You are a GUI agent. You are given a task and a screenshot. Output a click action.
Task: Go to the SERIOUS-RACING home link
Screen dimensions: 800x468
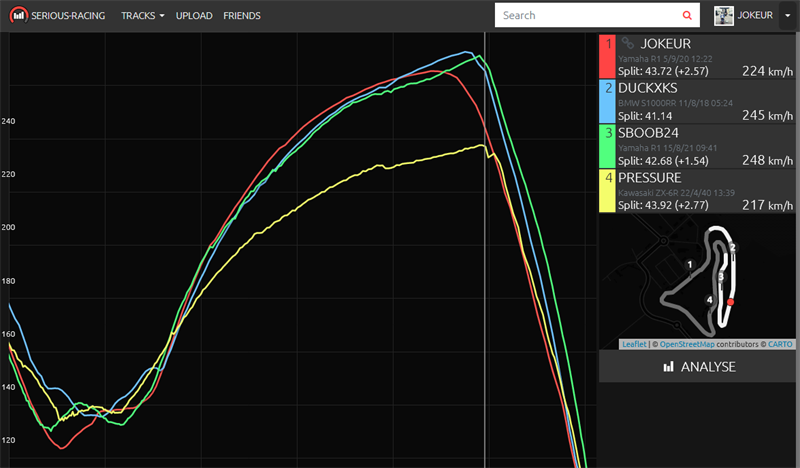coord(68,16)
